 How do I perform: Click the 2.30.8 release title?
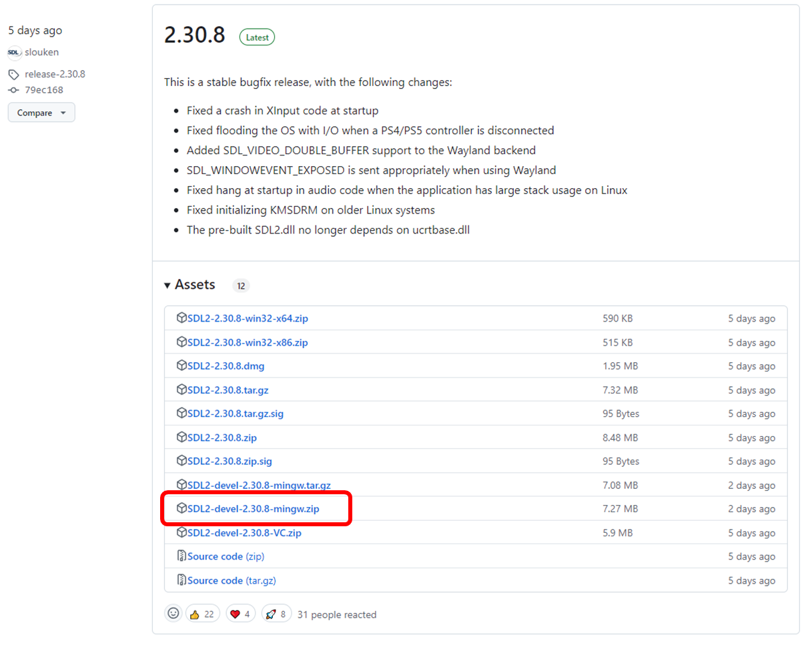195,35
